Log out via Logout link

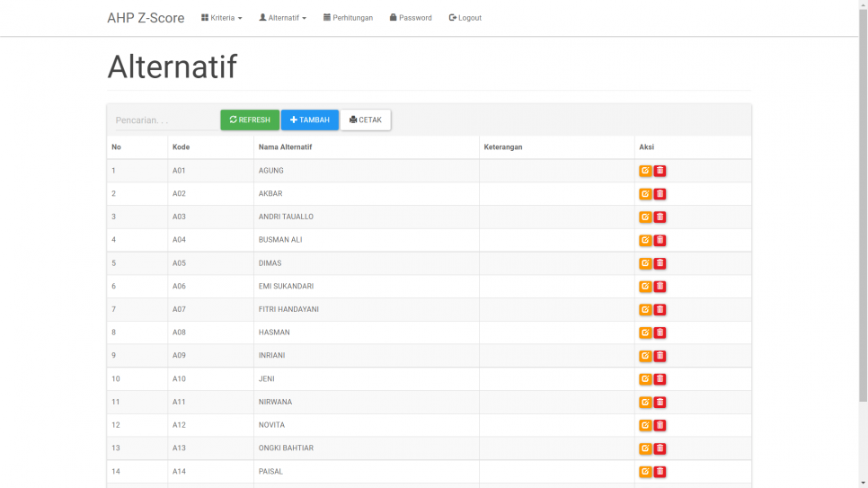(465, 18)
